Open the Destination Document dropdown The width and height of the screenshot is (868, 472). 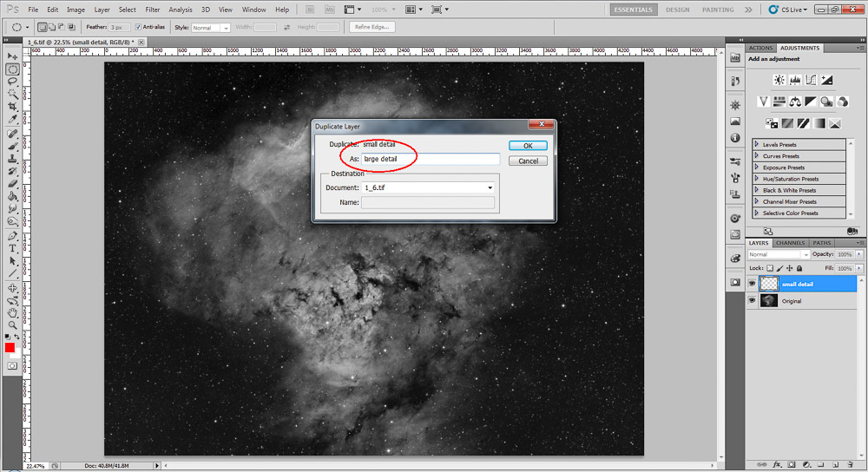click(428, 187)
